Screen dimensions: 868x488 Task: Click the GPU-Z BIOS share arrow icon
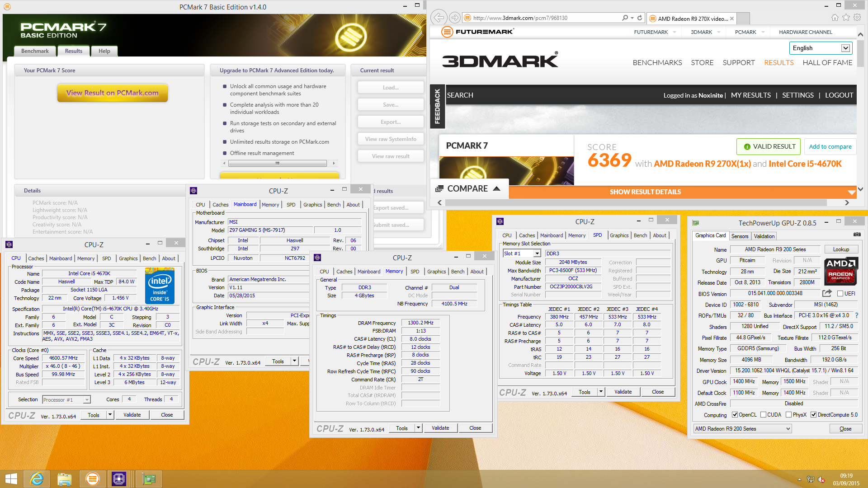click(827, 293)
